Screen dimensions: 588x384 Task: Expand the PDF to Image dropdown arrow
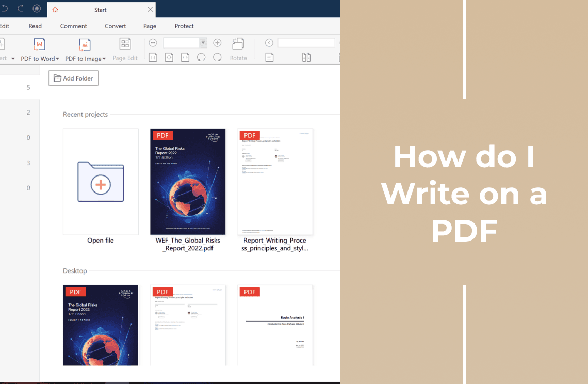[104, 59]
